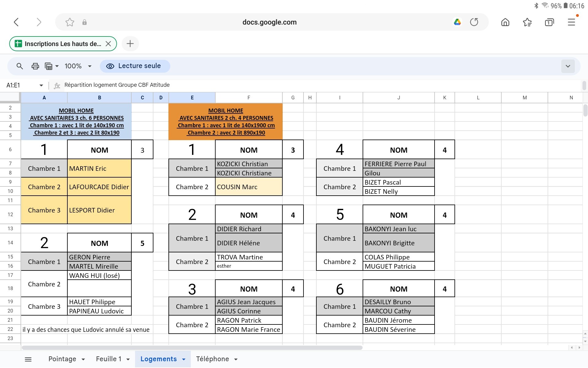Click the print icon
The height and width of the screenshot is (368, 588).
tap(35, 66)
